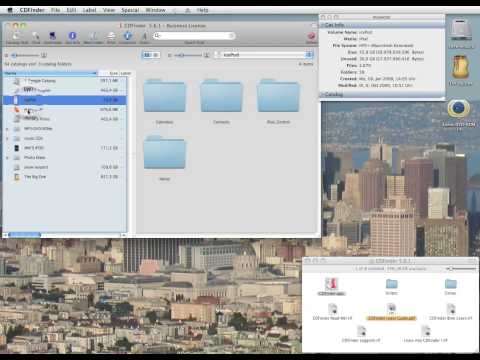Image resolution: width=480 pixels, height=360 pixels.
Task: Sort catalogs by Label column
Action: (125, 73)
